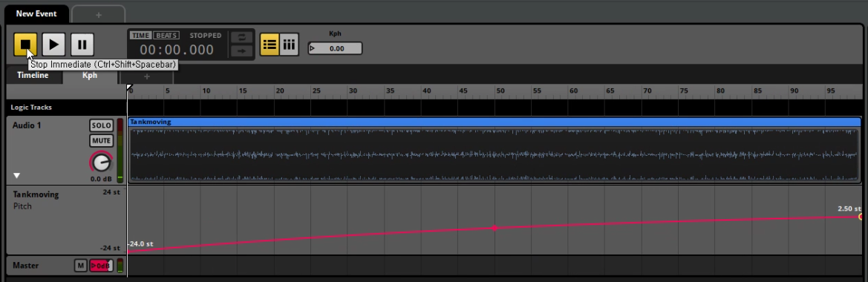Viewport: 868px width, 282px height.
Task: Click the playhead marker at ruler zero
Action: [129, 88]
